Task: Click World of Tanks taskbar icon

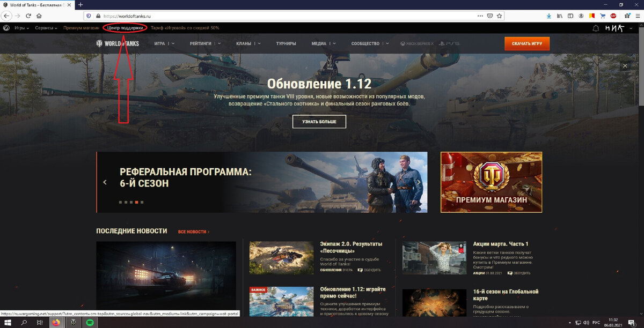Action: (x=73, y=323)
